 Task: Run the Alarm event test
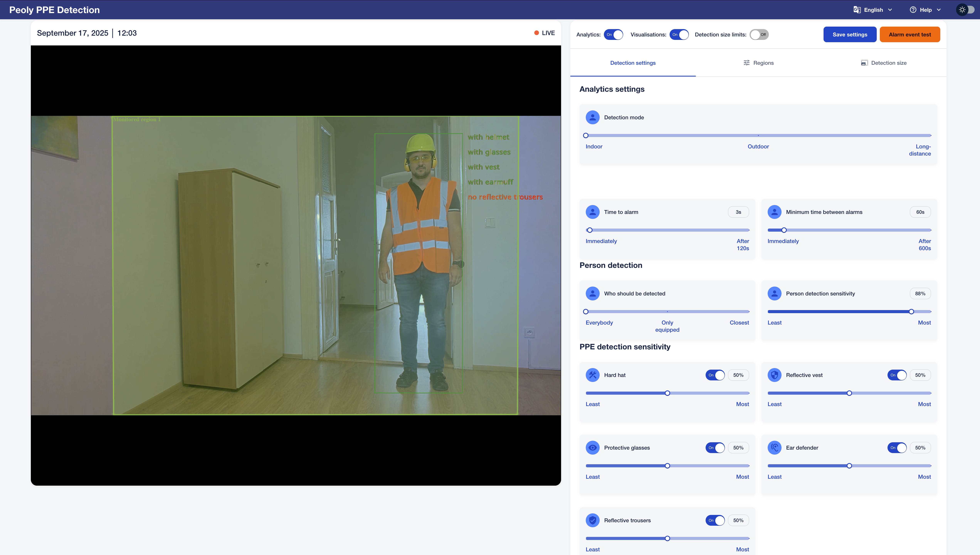[x=909, y=35]
